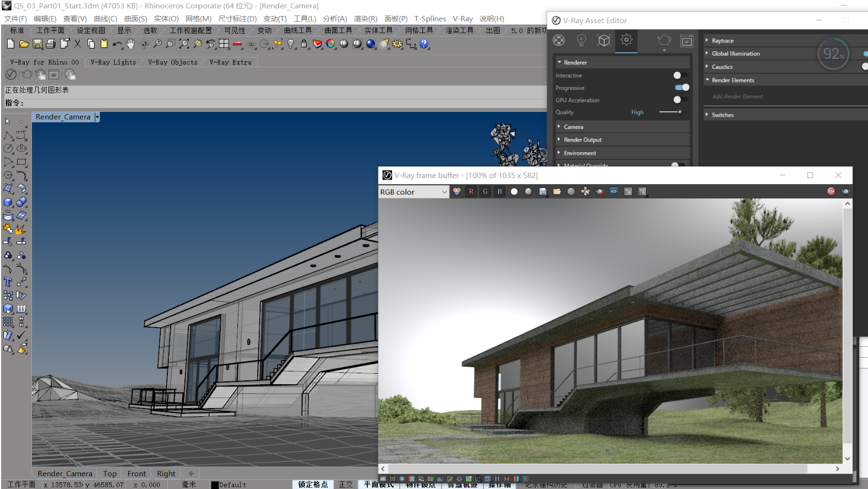The height and width of the screenshot is (489, 868).
Task: Click the stop render icon in frame buffer
Action: pos(831,191)
